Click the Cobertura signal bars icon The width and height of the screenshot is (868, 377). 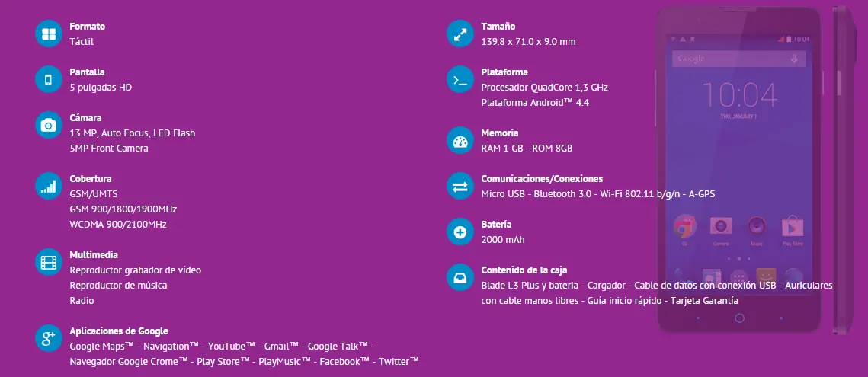[x=49, y=187]
